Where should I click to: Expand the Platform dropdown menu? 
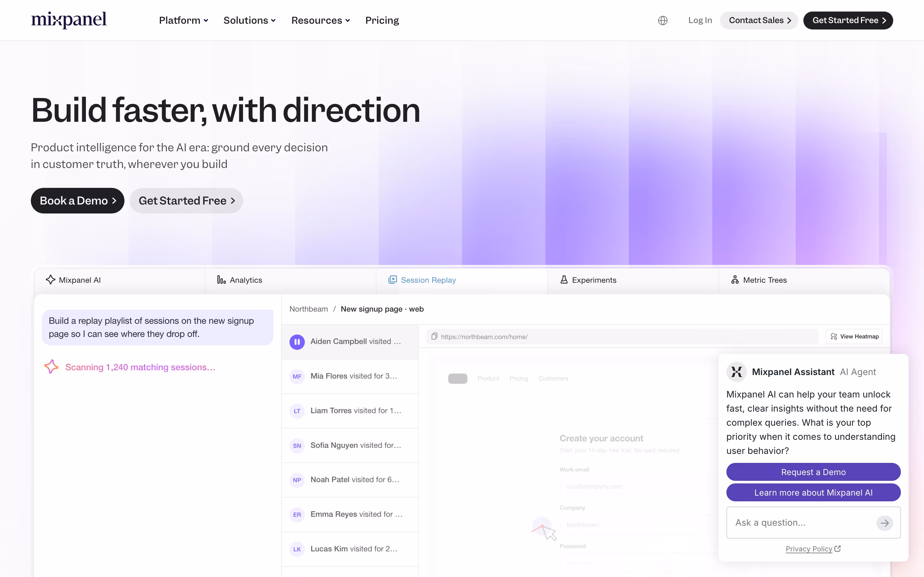pyautogui.click(x=184, y=20)
